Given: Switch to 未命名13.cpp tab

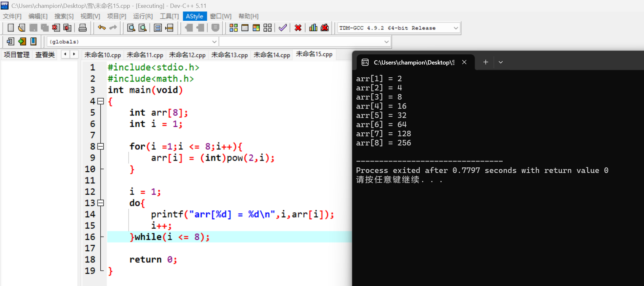Looking at the screenshot, I should click(x=230, y=55).
